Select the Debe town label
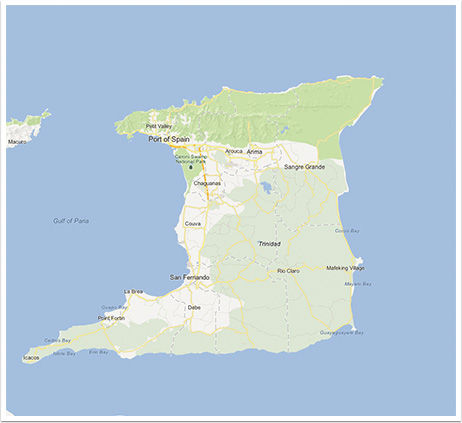Image resolution: width=462 pixels, height=423 pixels. (194, 307)
